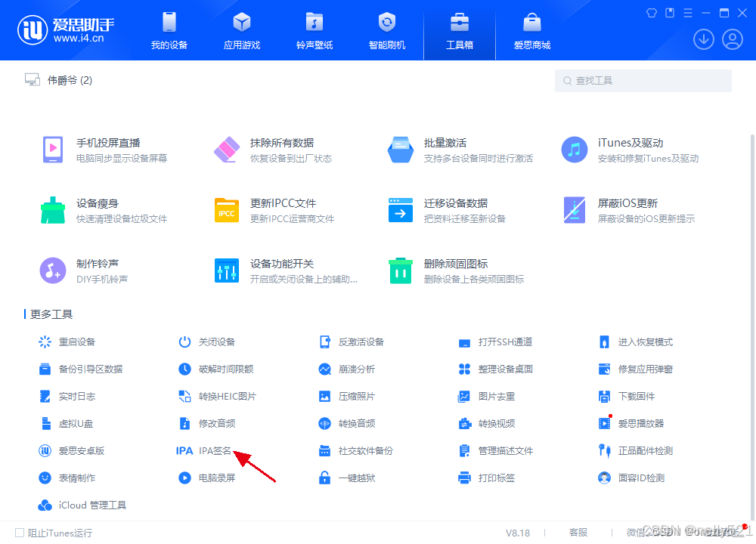
Task: Click the skin/theme shirt icon
Action: 652,13
